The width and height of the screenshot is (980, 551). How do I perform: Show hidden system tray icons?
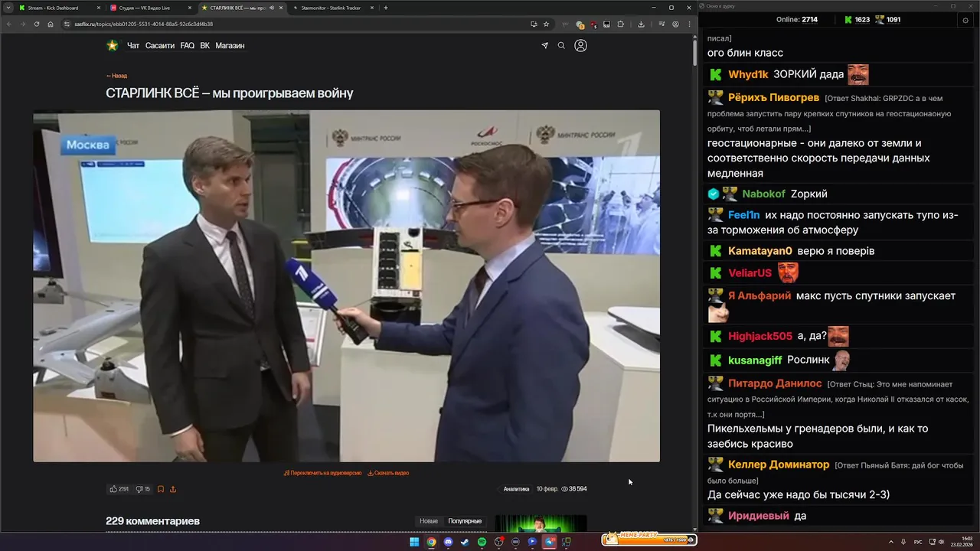tap(890, 542)
